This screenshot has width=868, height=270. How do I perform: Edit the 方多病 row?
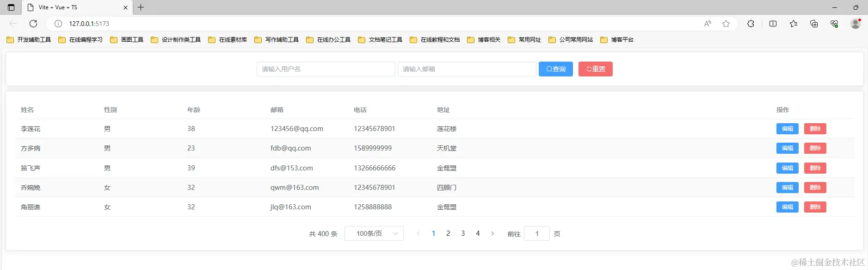coord(788,148)
